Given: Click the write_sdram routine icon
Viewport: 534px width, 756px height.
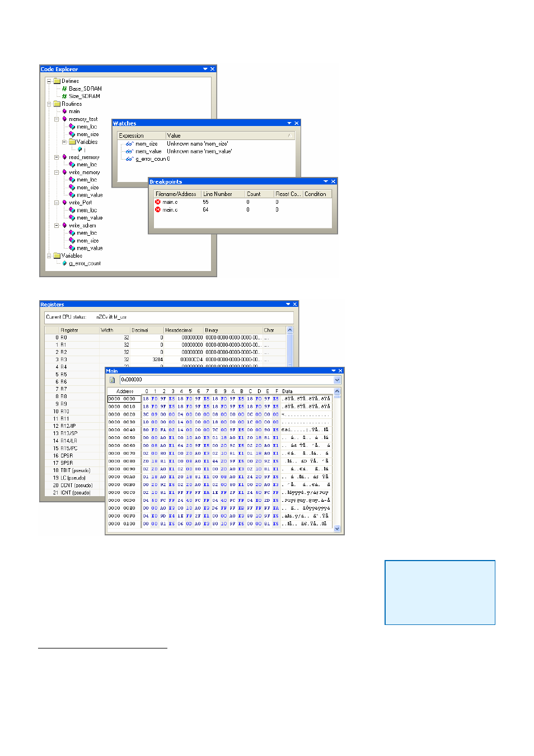Looking at the screenshot, I should pyautogui.click(x=64, y=226).
